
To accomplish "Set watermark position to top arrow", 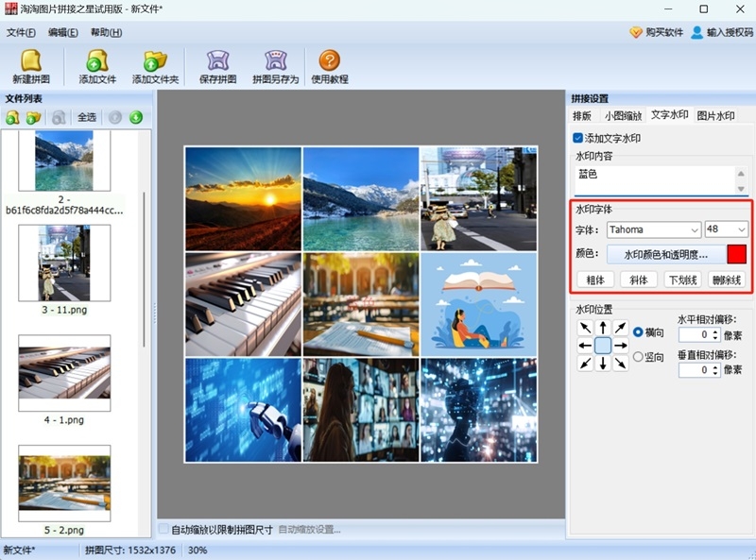I will click(x=603, y=328).
